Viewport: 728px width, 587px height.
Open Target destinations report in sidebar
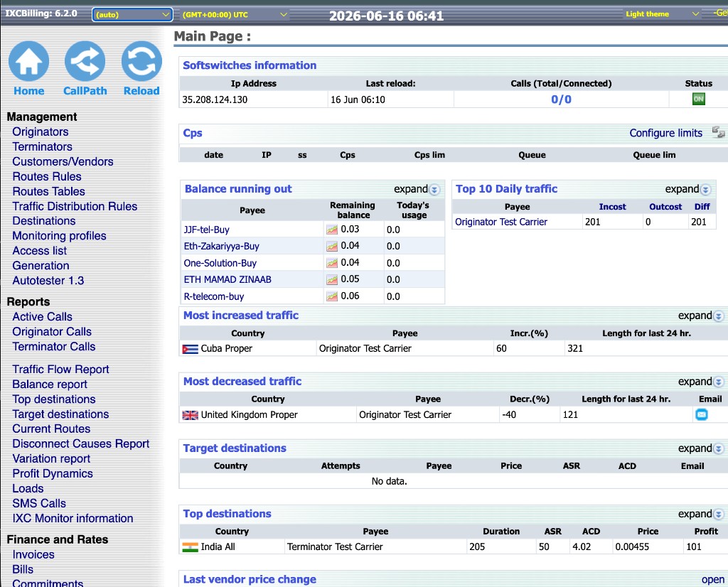coord(61,414)
